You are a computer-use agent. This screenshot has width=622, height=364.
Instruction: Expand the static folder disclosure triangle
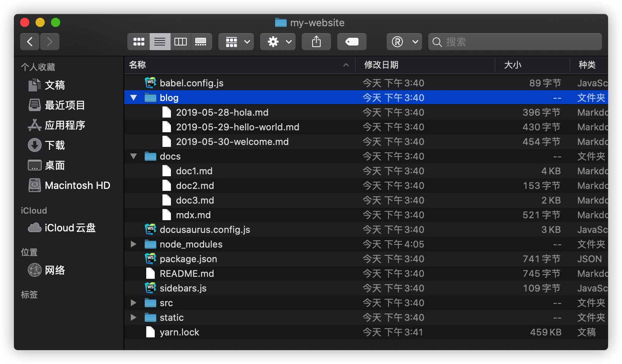point(134,317)
